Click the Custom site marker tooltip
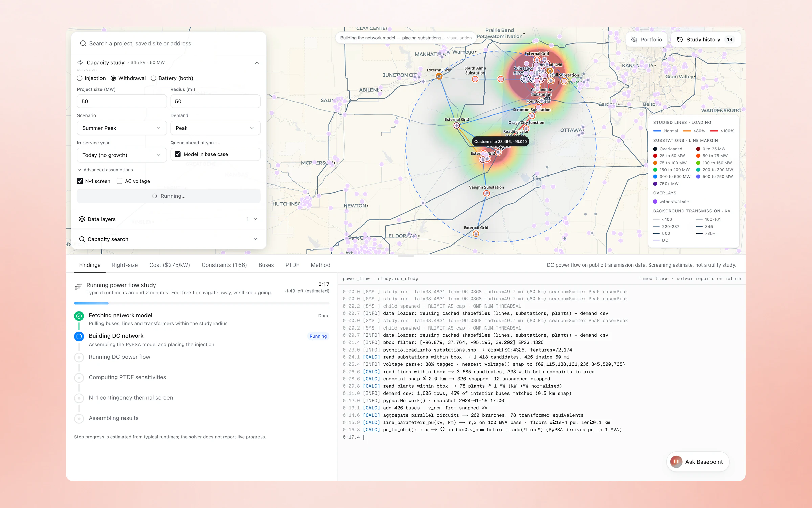812x508 pixels. click(x=500, y=142)
